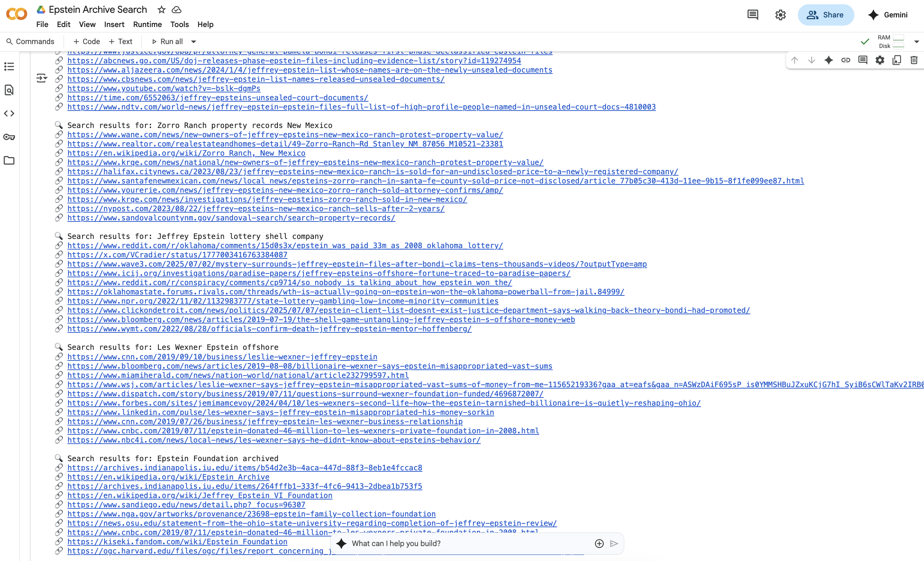This screenshot has height=561, width=924.
Task: Open the Help menu
Action: [x=205, y=25]
